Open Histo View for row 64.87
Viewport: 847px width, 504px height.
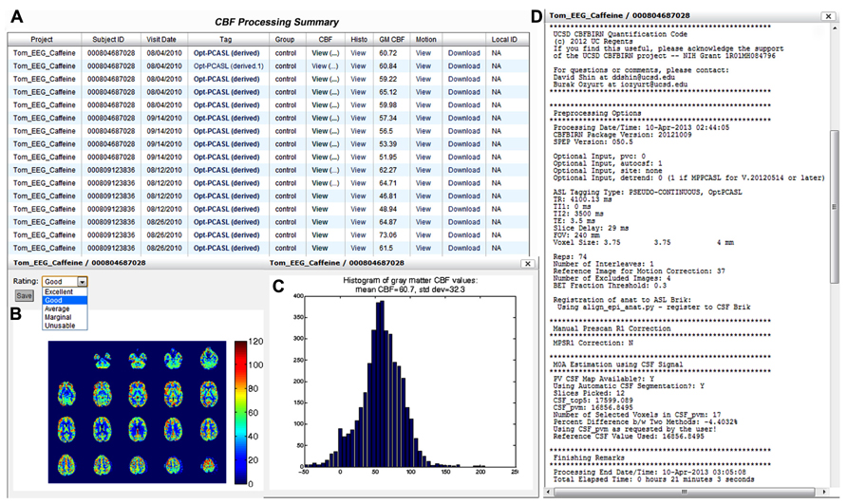(358, 222)
